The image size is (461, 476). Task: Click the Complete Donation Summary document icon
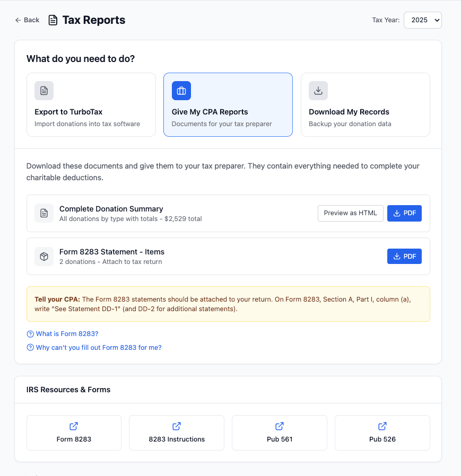pyautogui.click(x=44, y=213)
